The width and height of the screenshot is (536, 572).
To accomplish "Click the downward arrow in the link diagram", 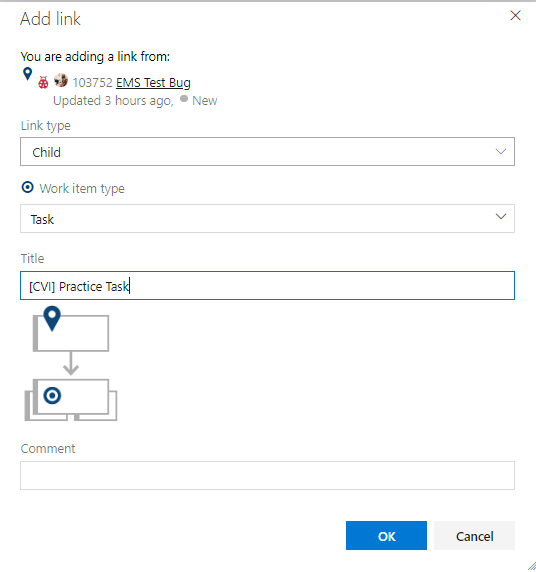I will [71, 364].
